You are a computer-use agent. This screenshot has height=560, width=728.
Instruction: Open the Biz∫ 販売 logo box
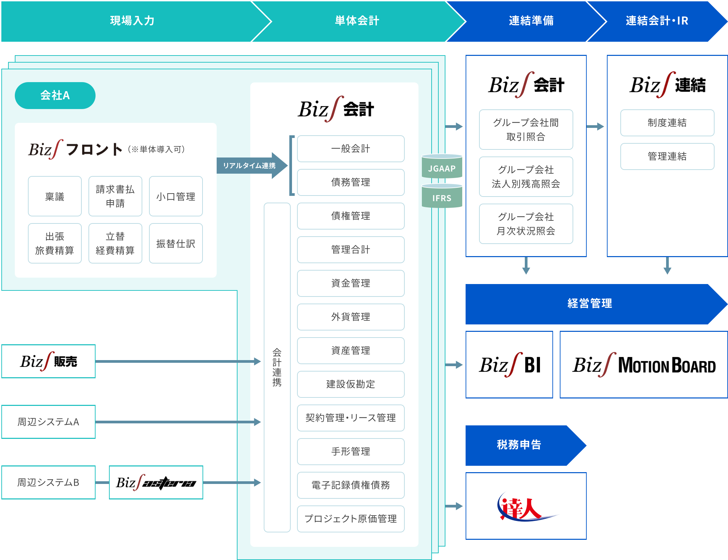(48, 361)
